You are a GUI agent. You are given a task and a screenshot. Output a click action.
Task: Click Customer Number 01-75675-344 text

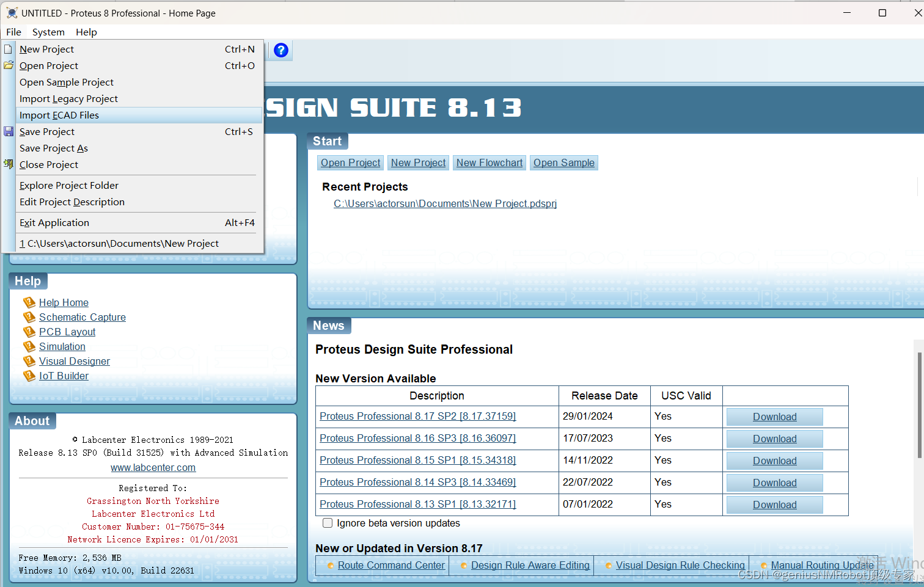(153, 527)
